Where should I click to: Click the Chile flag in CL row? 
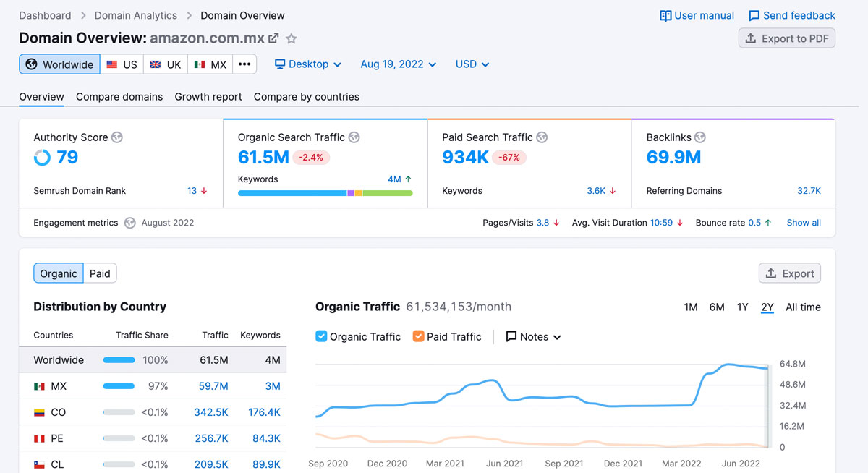pos(39,464)
